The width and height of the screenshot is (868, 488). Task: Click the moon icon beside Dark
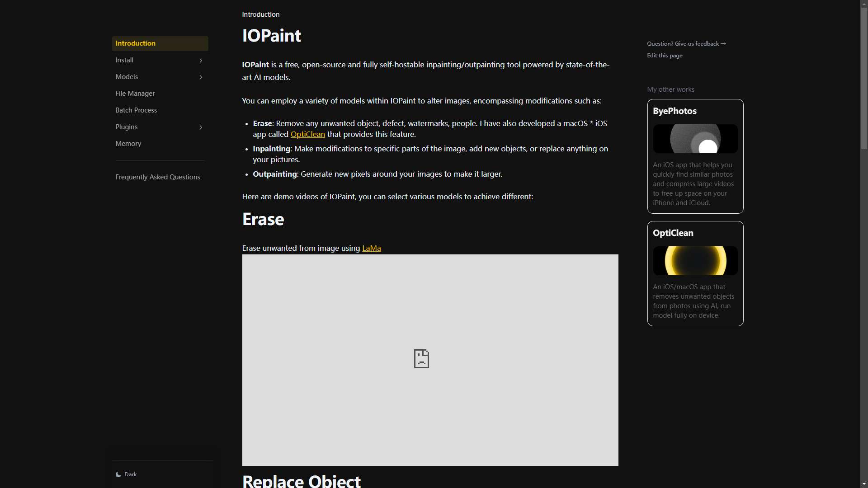coord(118,474)
